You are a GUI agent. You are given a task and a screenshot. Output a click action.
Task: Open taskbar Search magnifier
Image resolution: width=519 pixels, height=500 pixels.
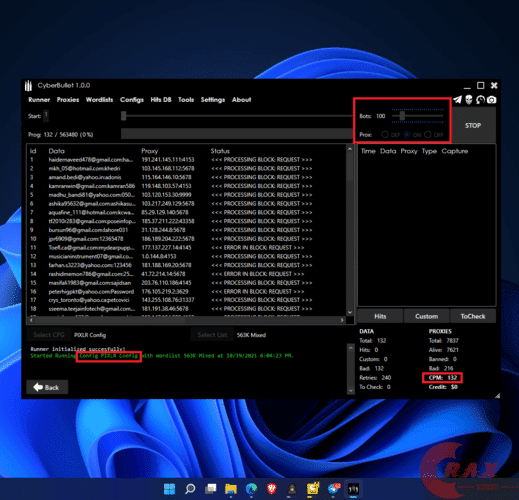(190, 489)
